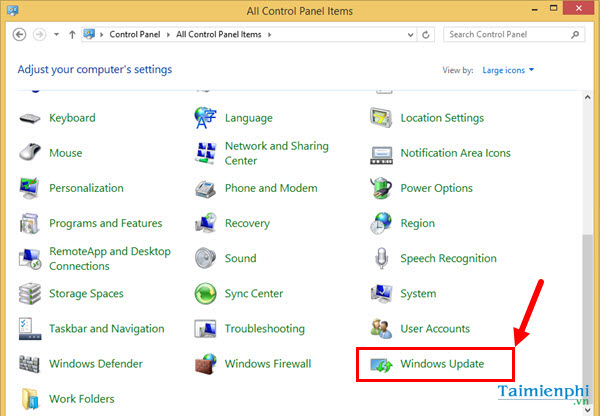
Task: Open the System computer icon
Action: tap(381, 294)
